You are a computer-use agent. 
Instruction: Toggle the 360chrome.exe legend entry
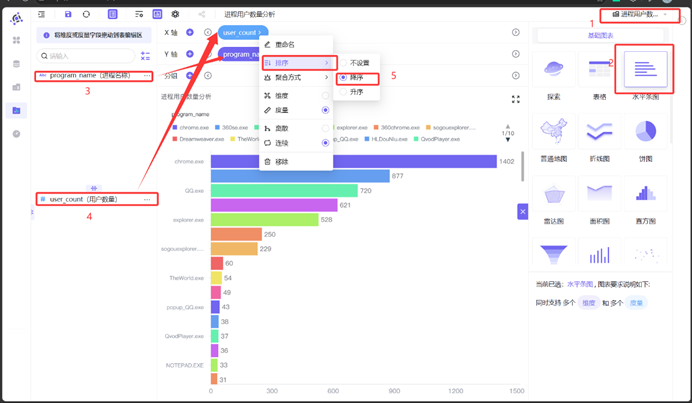397,128
